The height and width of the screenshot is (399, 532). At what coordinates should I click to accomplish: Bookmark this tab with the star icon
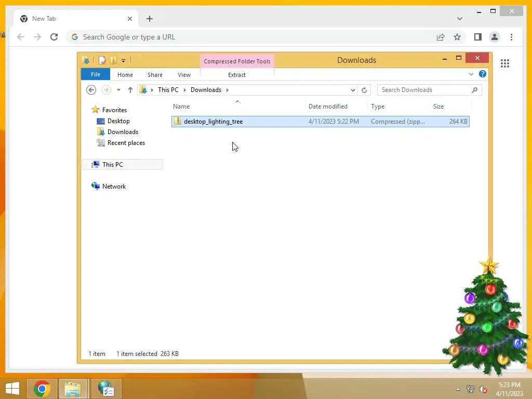[x=457, y=37]
